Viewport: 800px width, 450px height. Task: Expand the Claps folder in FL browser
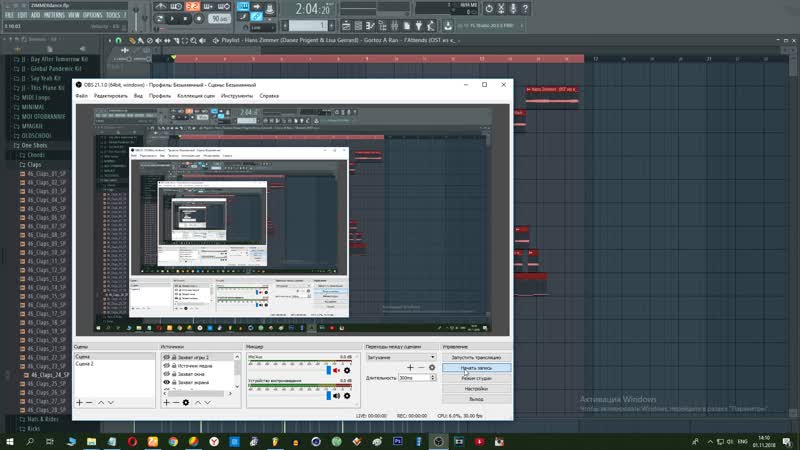[x=34, y=165]
